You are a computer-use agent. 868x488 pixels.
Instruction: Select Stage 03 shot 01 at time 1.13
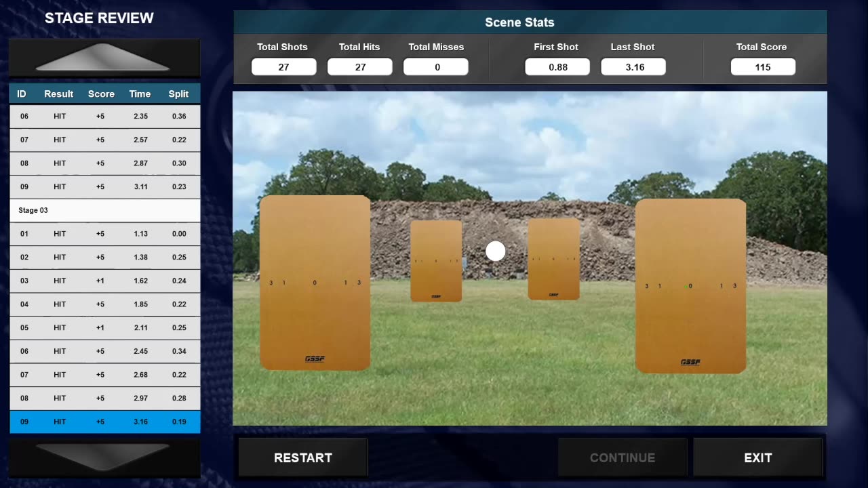click(105, 234)
